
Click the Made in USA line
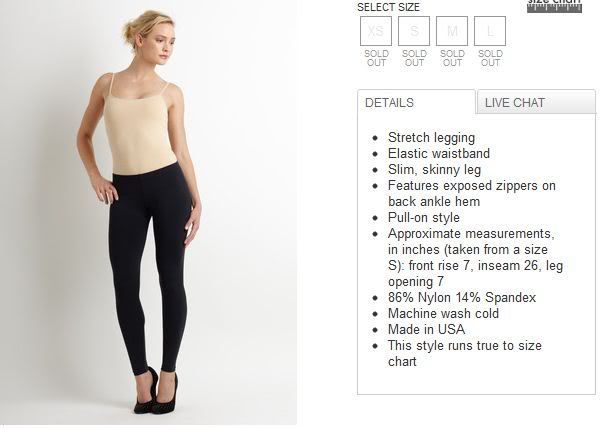point(426,329)
